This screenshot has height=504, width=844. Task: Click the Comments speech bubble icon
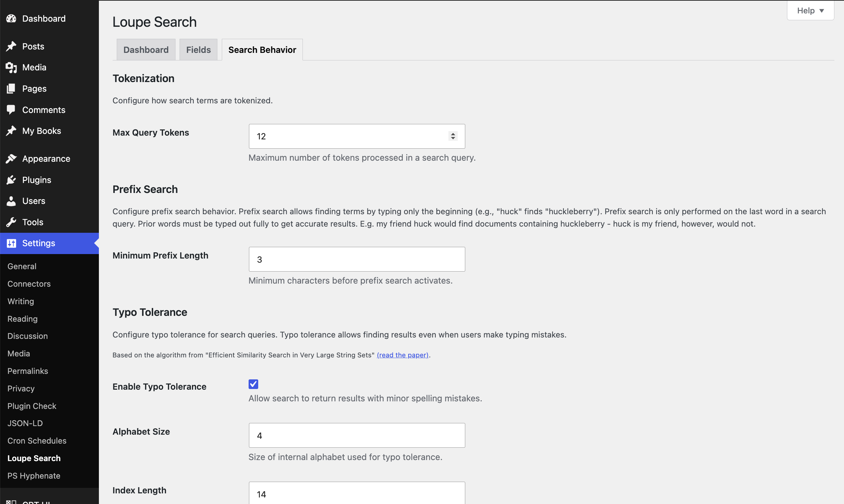(11, 110)
